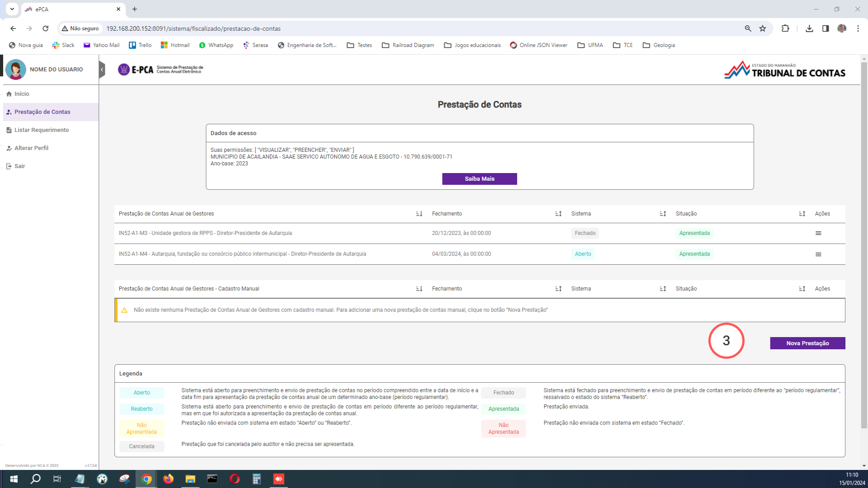Image resolution: width=868 pixels, height=488 pixels.
Task: Click the sidebar collapse toggle arrow
Action: (101, 69)
